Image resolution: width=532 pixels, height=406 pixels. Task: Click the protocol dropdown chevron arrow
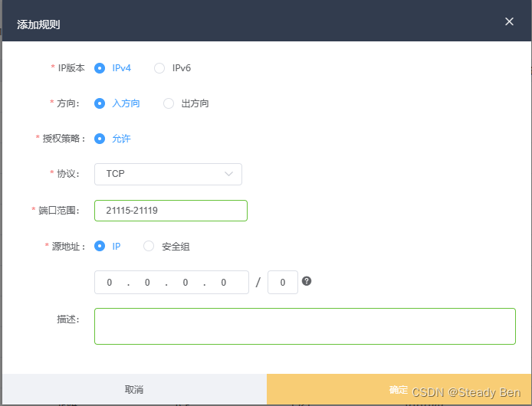pyautogui.click(x=228, y=174)
